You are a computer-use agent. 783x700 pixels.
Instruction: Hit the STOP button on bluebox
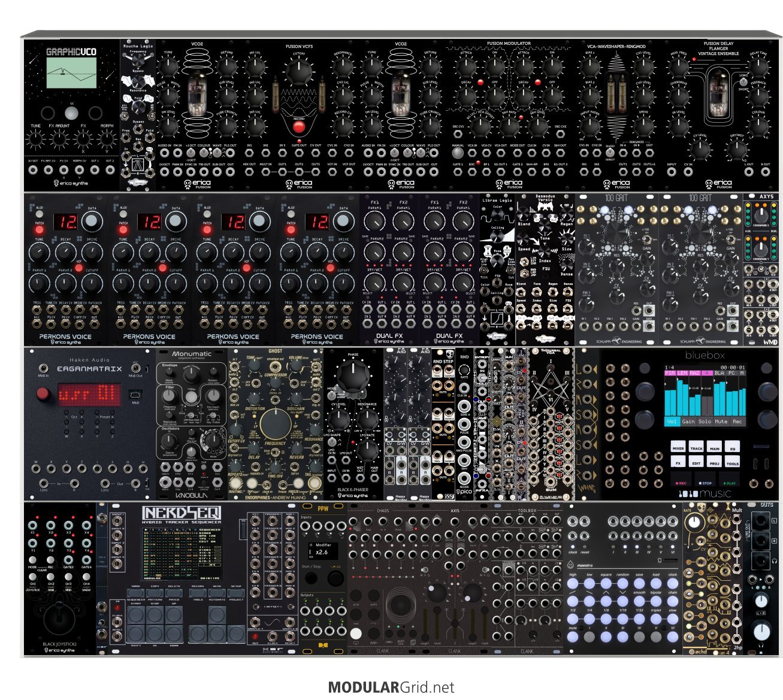(705, 478)
